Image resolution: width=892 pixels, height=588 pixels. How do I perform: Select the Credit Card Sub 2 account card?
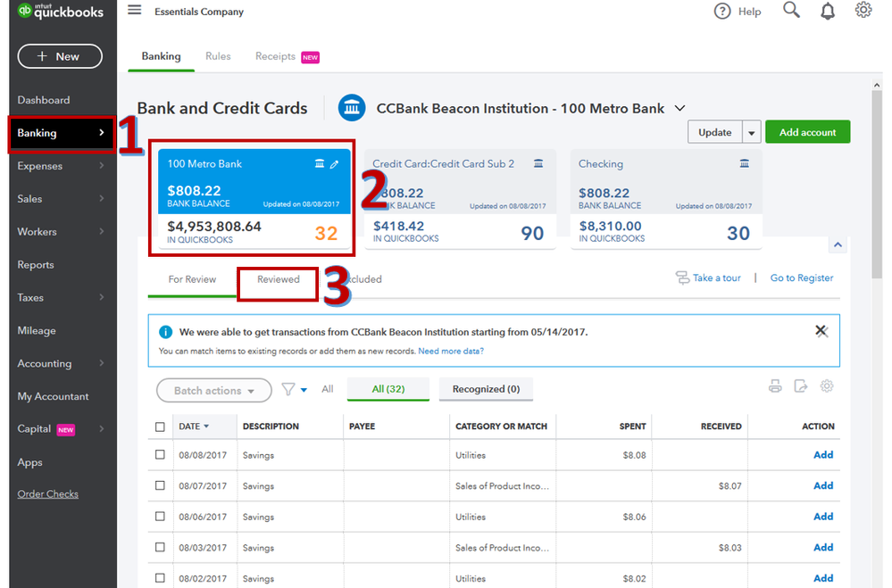(x=460, y=199)
